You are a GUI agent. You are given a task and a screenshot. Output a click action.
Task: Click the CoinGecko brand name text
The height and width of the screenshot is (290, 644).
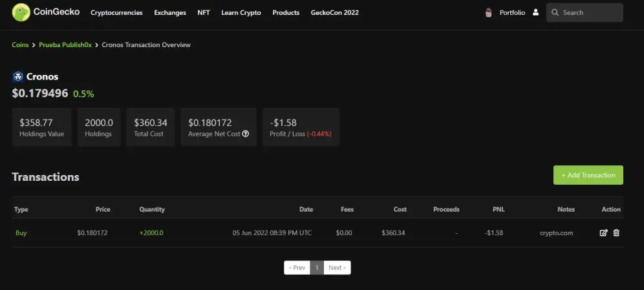[57, 12]
